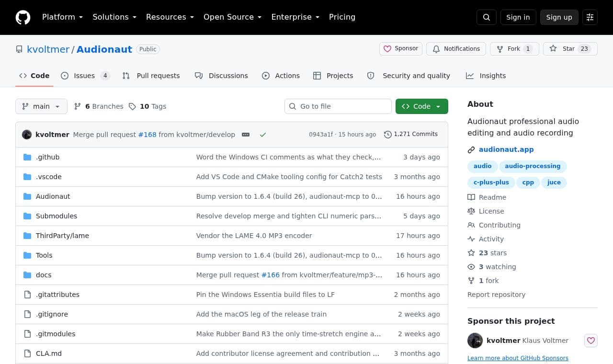Open the .github folder

47,157
